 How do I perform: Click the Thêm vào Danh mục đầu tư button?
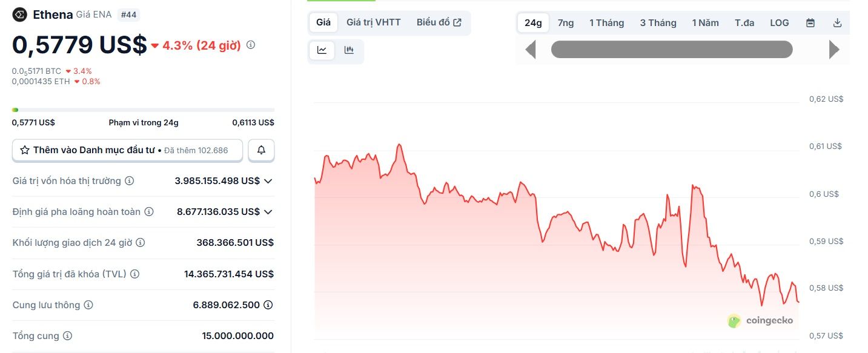click(127, 150)
